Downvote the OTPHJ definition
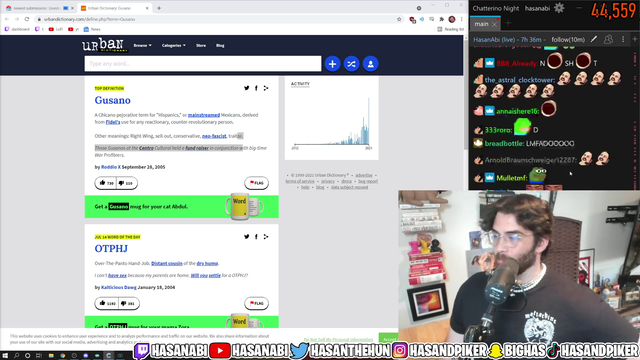 [x=129, y=303]
